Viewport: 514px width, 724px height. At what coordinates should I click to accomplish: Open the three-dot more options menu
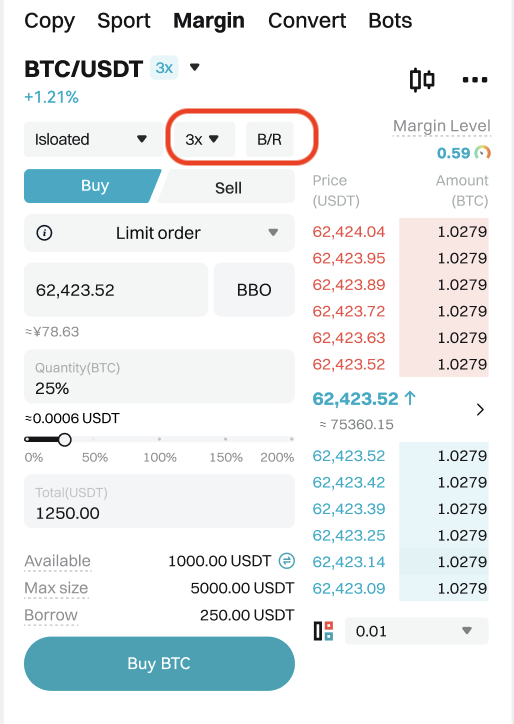[x=475, y=80]
